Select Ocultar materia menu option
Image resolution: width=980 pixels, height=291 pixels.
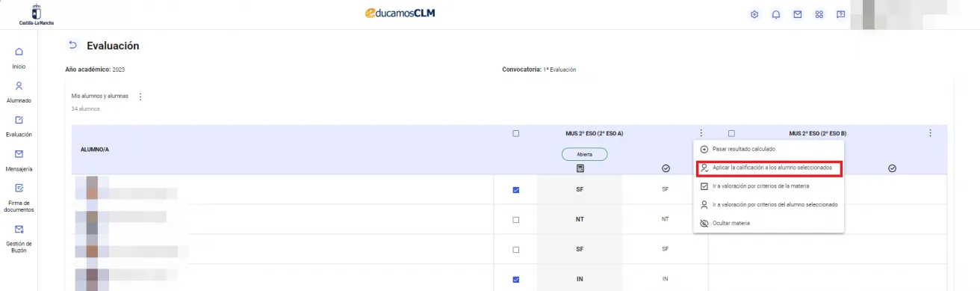click(x=769, y=223)
